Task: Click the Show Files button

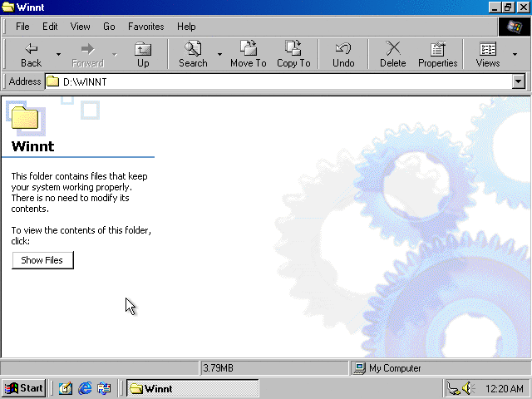Action: [42, 260]
